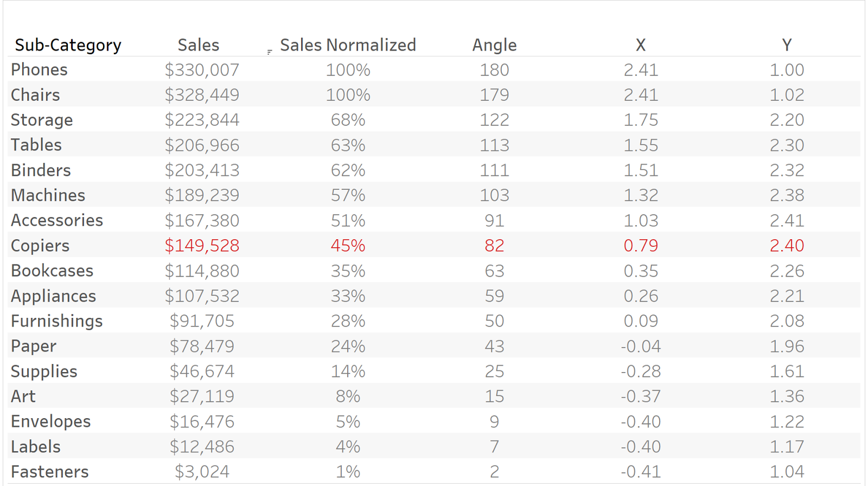Select the Sales Normalized column header
The height and width of the screenshot is (486, 868).
348,45
